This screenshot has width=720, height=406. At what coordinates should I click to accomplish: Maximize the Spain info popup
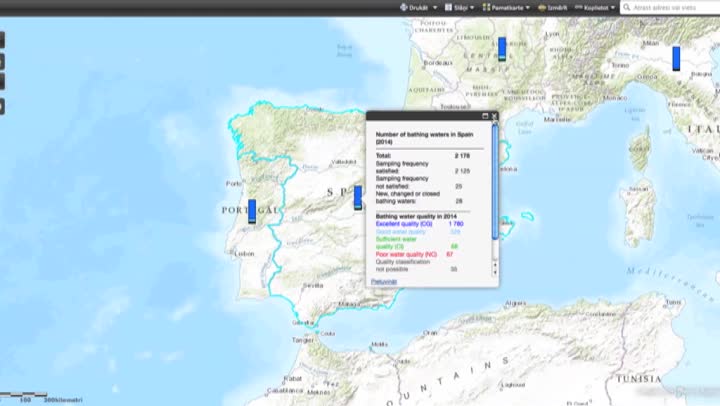coord(485,116)
